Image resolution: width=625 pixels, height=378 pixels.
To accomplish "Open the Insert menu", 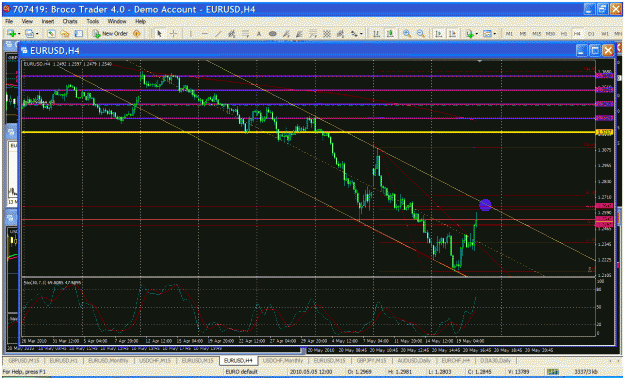I will 48,21.
